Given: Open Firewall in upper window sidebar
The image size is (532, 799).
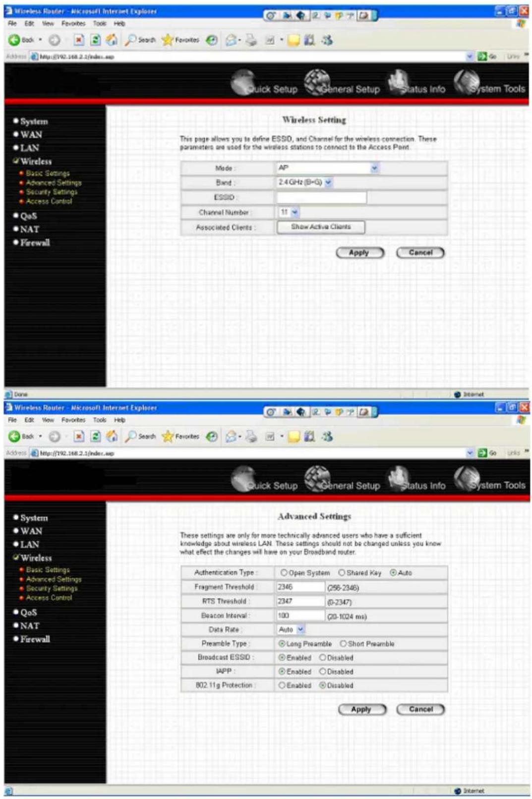Looking at the screenshot, I should tap(35, 243).
